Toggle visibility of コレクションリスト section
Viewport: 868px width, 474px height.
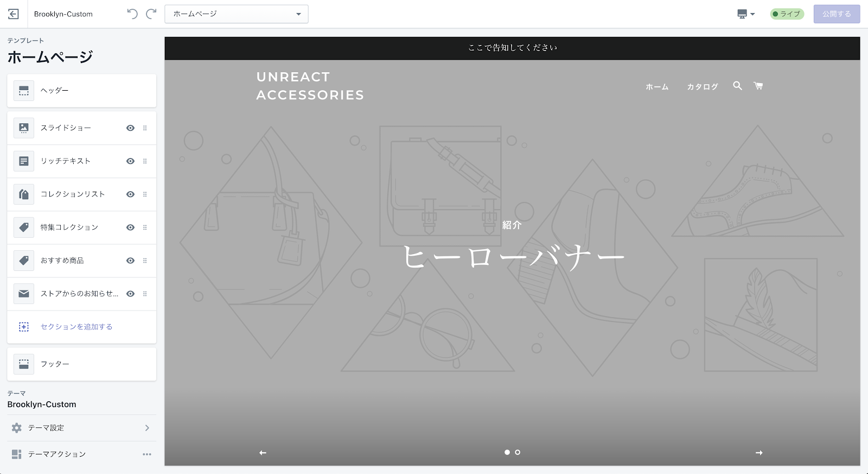point(130,194)
